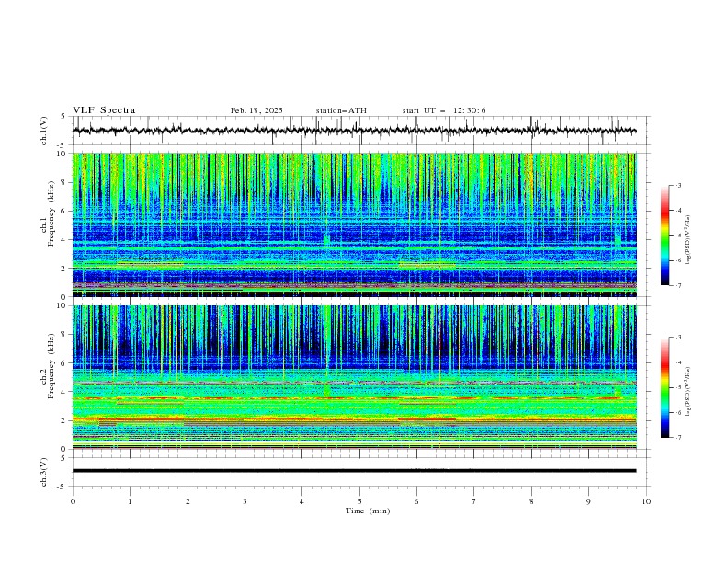Screen dimensions: 728x563
Task: Click the "10" kHz tick on ch.1 axis
Action: 63,154
